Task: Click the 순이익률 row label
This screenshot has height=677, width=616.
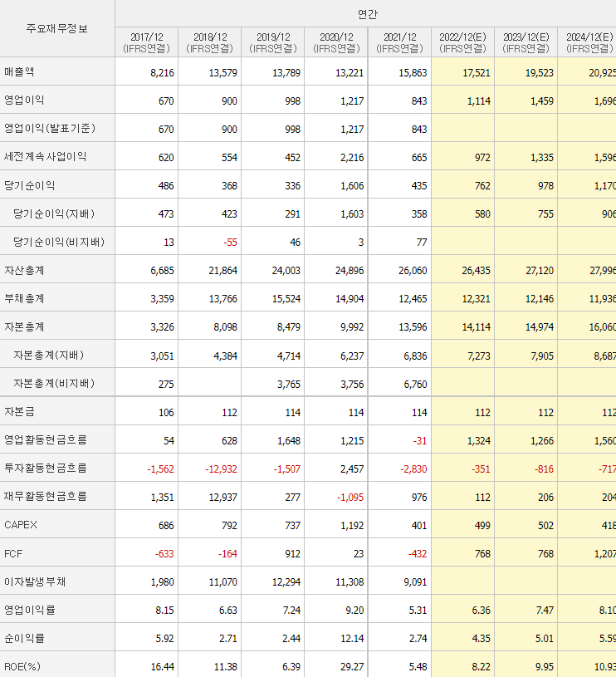Action: click(24, 638)
